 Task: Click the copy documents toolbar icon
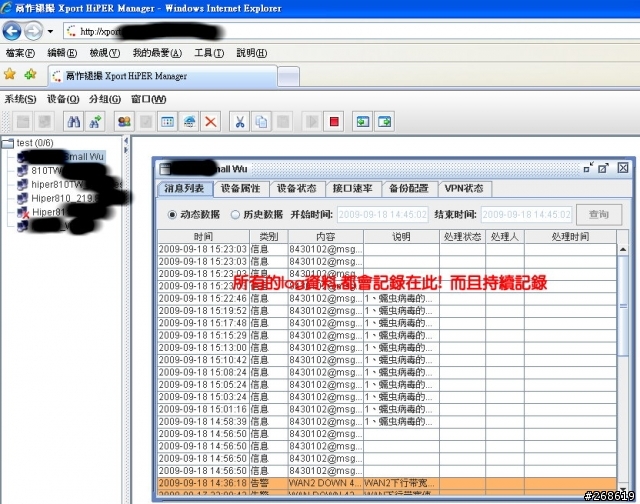[261, 122]
